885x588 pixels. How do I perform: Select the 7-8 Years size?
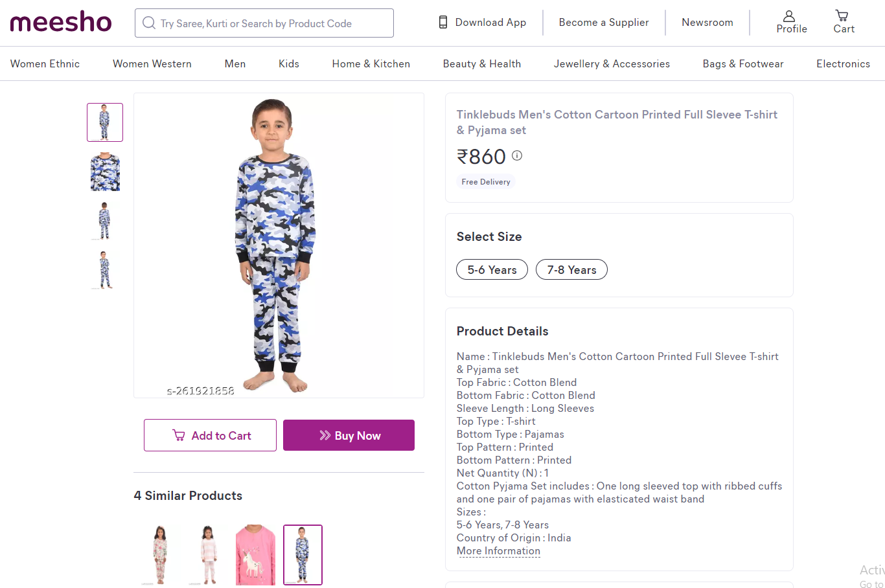pyautogui.click(x=571, y=270)
